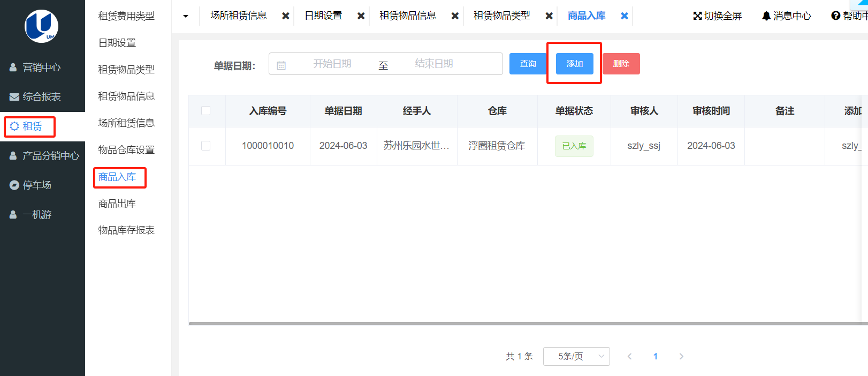Screen dimensions: 868x376
Task: Select page number 1
Action: [656, 356]
